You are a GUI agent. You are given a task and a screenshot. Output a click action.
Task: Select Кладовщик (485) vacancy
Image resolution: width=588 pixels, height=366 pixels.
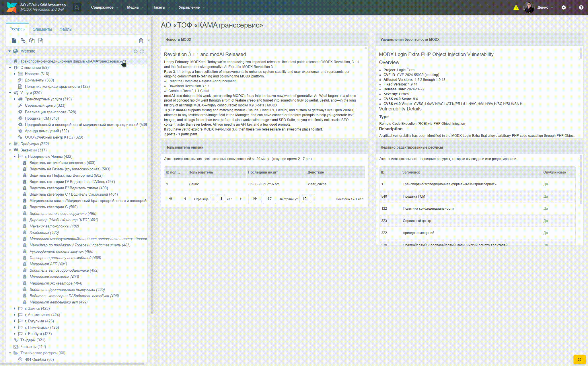(x=44, y=232)
